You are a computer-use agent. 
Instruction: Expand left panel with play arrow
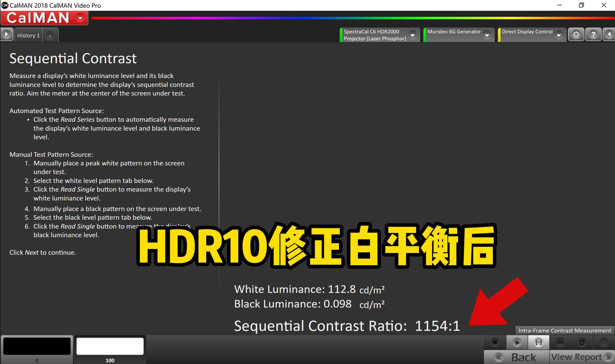point(7,34)
